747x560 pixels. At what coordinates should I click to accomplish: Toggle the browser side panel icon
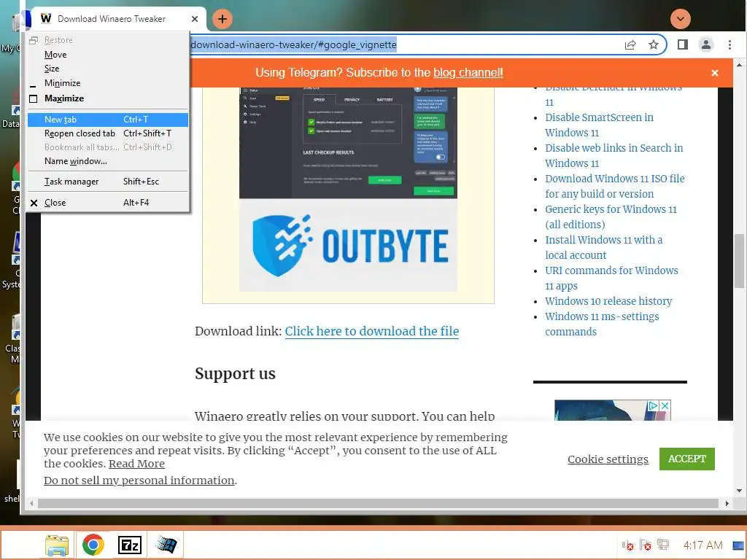click(682, 44)
